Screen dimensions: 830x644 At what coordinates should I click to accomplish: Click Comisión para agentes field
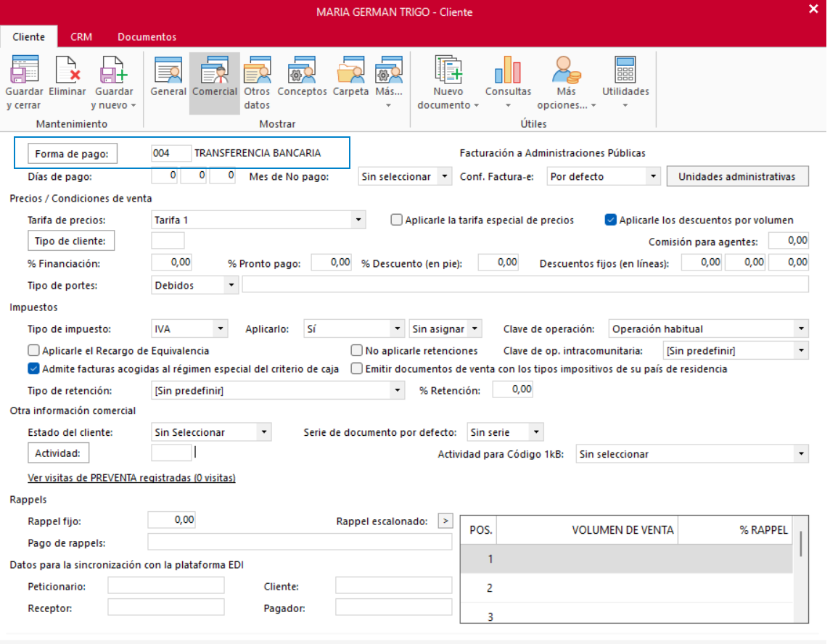tap(788, 240)
